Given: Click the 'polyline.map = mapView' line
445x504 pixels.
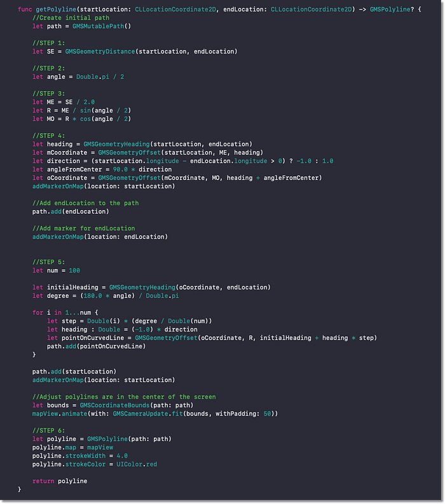Looking at the screenshot, I should click(72, 447).
